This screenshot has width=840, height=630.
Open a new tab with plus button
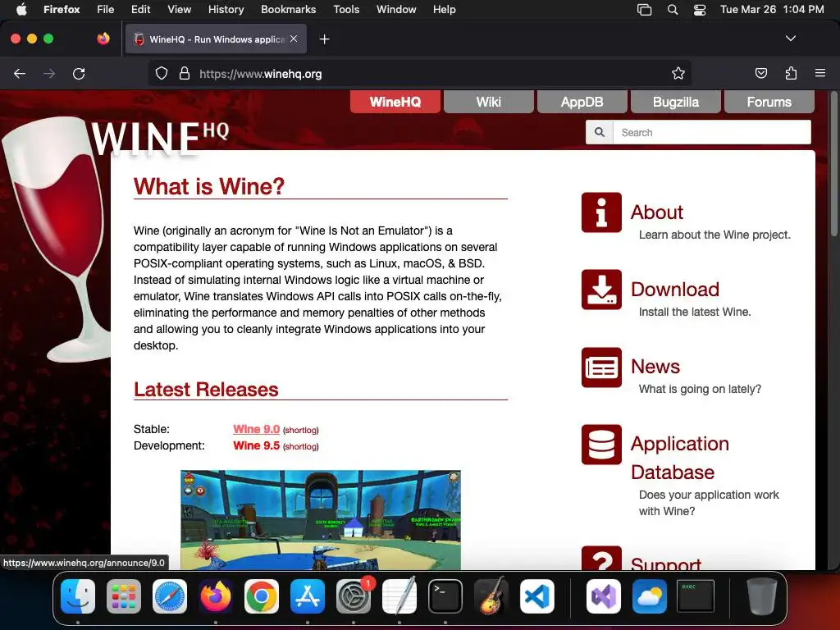point(324,39)
